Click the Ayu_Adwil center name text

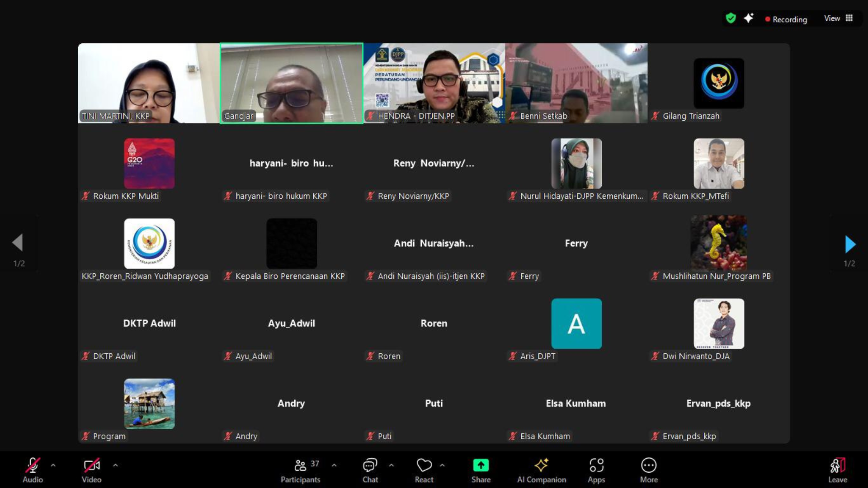point(292,324)
